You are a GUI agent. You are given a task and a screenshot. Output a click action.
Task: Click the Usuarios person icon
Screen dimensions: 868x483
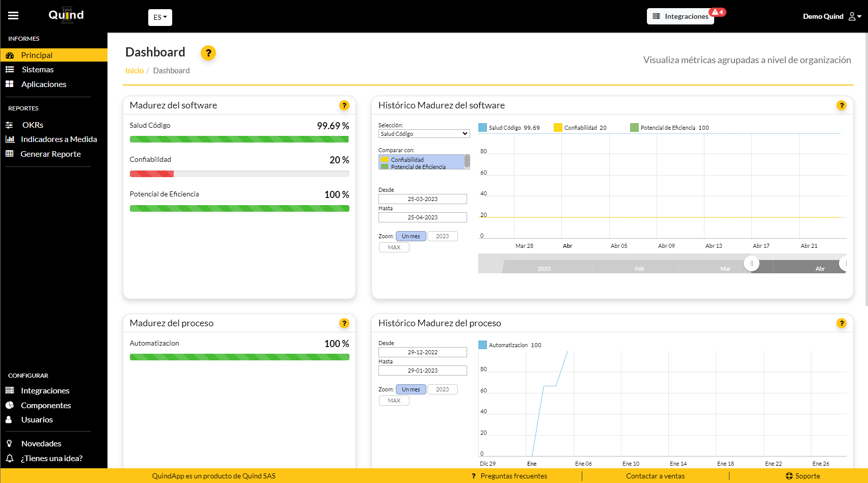point(9,419)
